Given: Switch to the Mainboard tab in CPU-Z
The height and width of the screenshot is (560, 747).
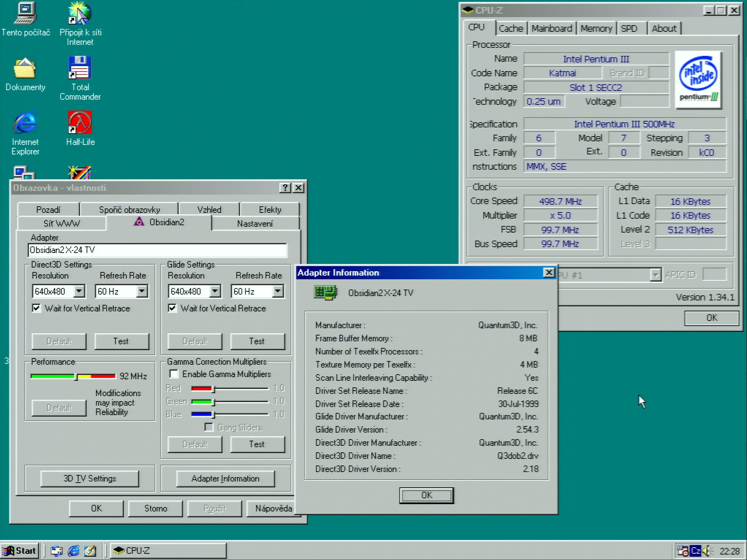Looking at the screenshot, I should pyautogui.click(x=551, y=28).
